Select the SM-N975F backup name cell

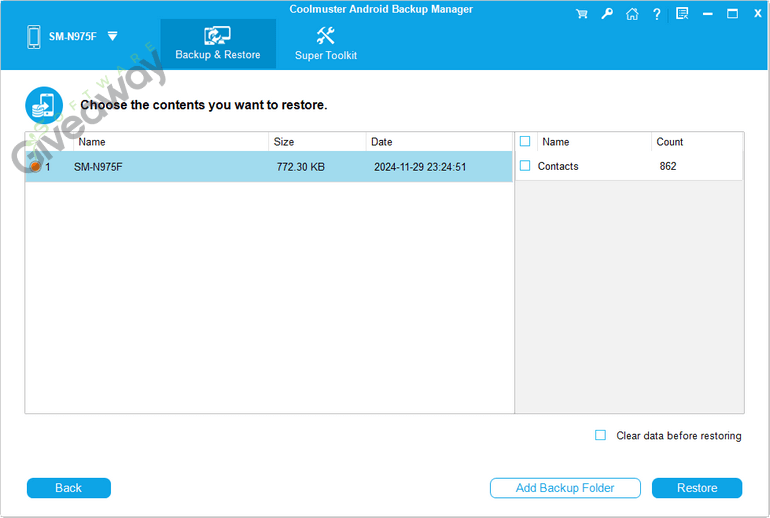pyautogui.click(x=98, y=167)
